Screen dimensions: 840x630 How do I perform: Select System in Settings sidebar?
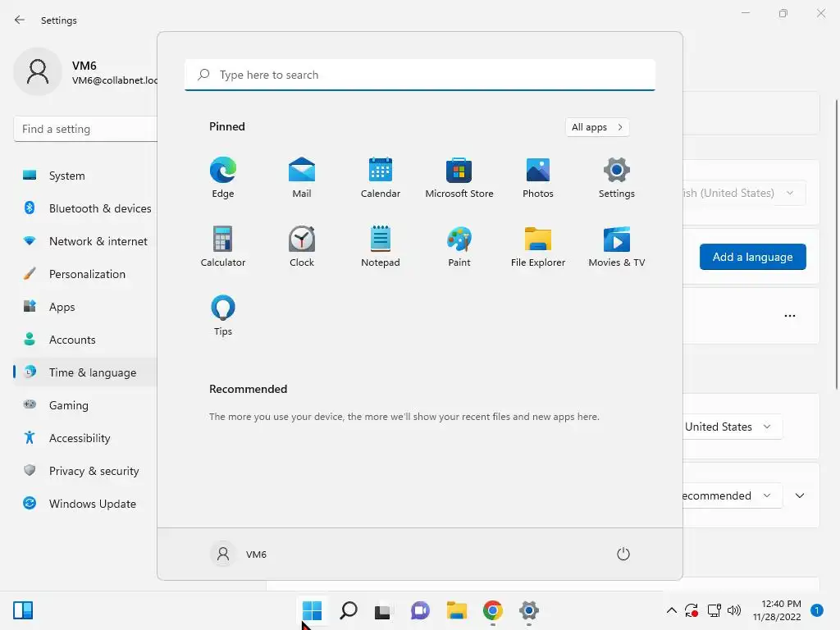(x=85, y=176)
